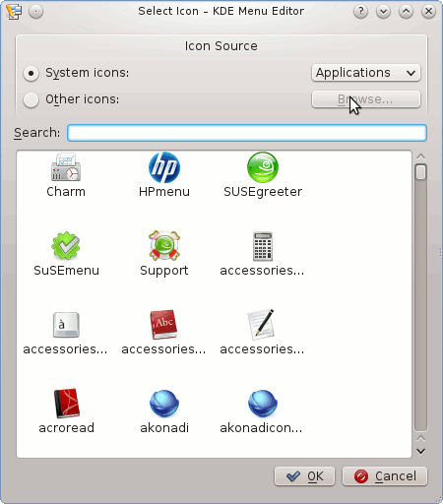Select the acroread red book icon
Image resolution: width=443 pixels, height=504 pixels.
pos(67,404)
